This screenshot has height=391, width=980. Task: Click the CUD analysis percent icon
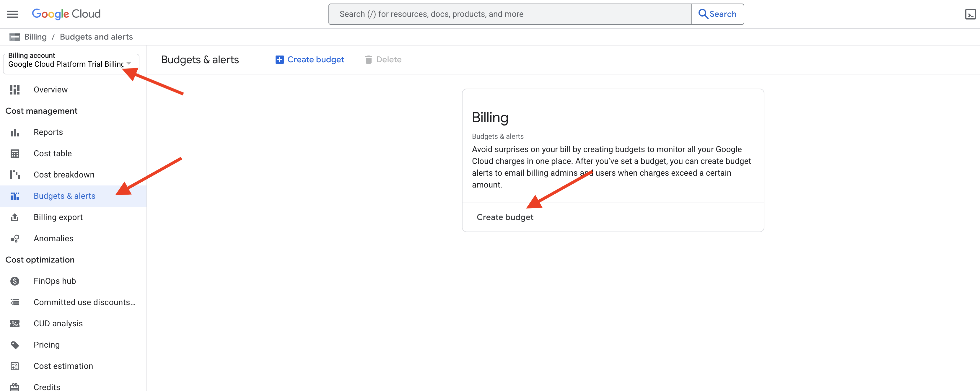point(15,324)
